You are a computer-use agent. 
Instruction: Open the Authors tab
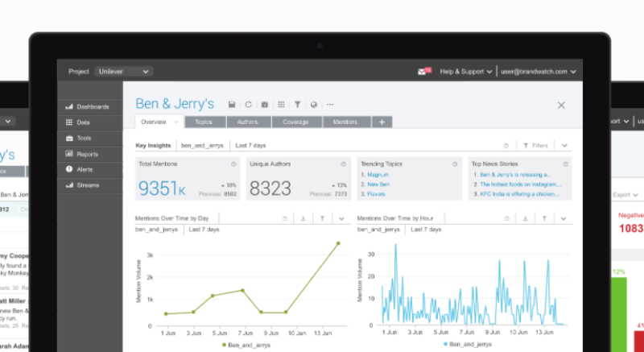pyautogui.click(x=248, y=122)
